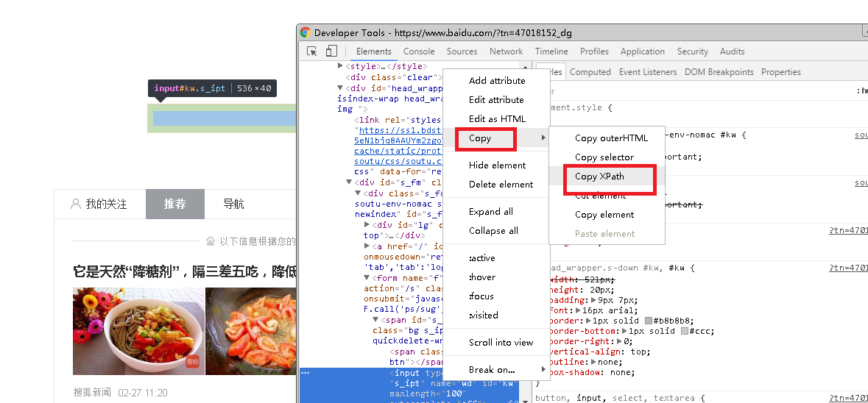The width and height of the screenshot is (868, 403).
Task: Expand the collapsed style node
Action: pyautogui.click(x=340, y=66)
